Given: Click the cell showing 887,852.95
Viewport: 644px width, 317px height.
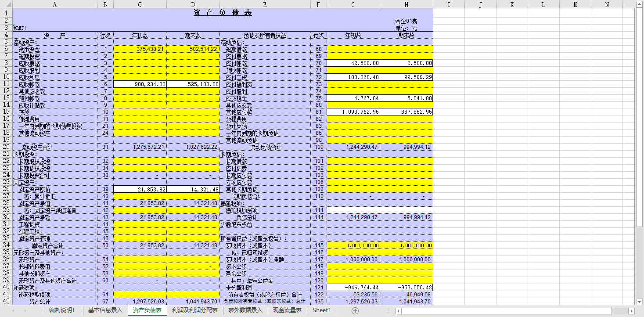Looking at the screenshot, I should pos(407,112).
